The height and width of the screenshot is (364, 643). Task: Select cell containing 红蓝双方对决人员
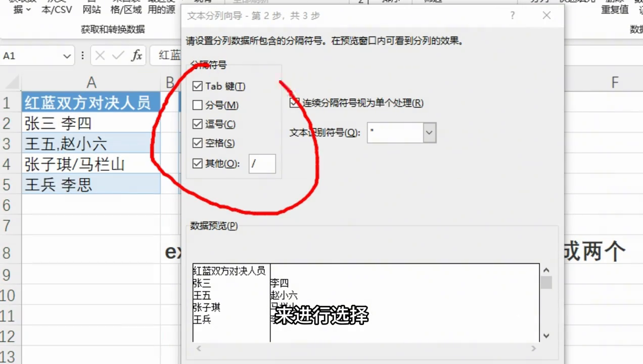pos(91,103)
